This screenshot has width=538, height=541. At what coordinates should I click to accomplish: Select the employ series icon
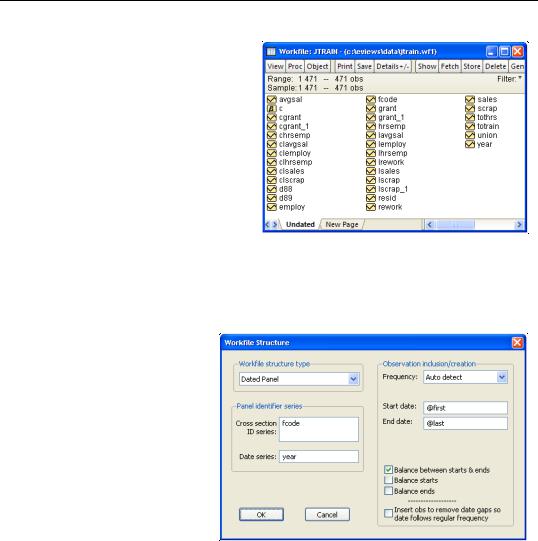pos(272,207)
